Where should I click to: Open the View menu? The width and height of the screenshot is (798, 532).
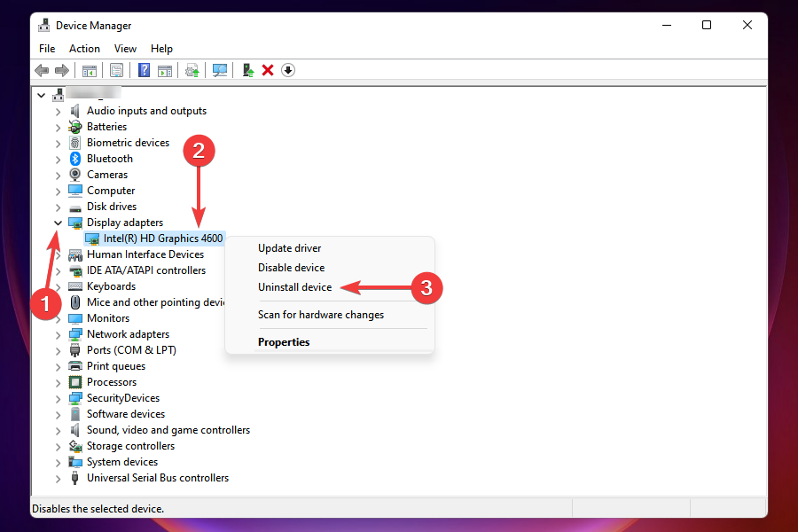coord(125,49)
